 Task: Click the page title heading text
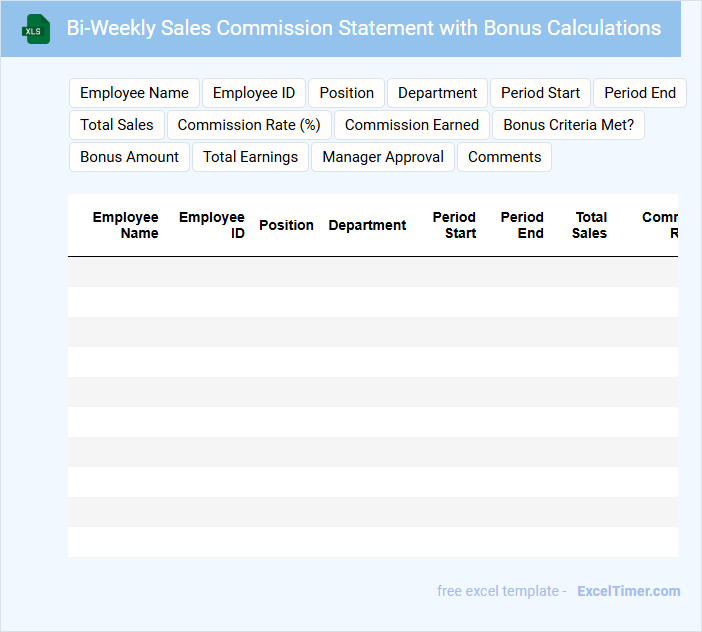pos(363,28)
